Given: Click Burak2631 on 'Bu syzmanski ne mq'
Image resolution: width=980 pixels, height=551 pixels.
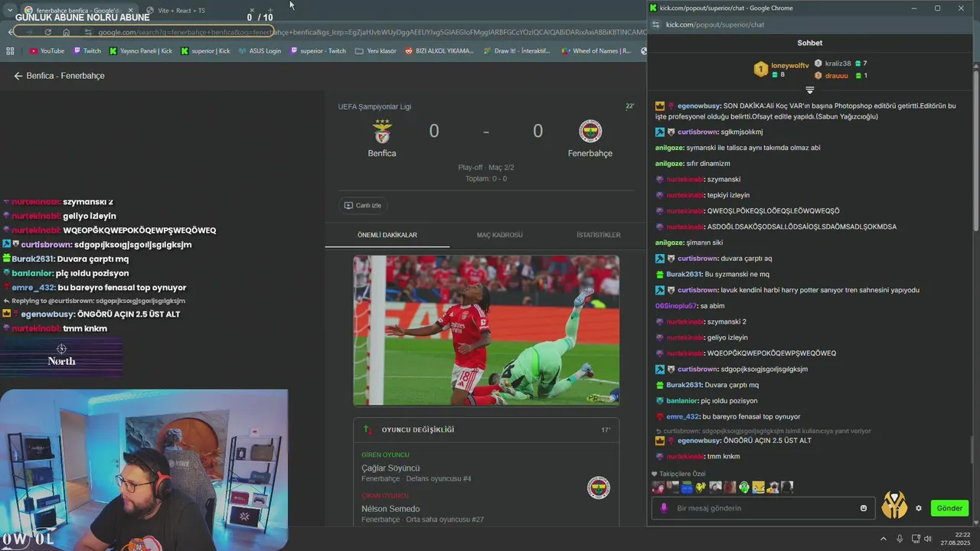Looking at the screenshot, I should (684, 274).
